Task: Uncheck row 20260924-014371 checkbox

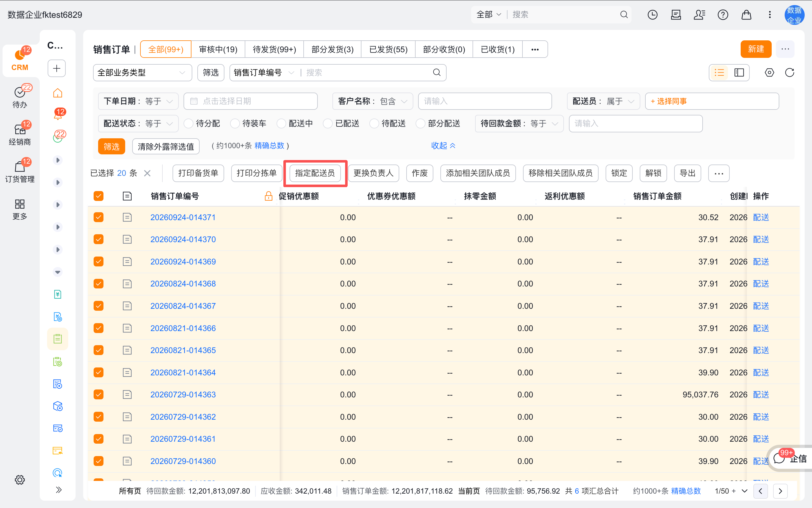Action: point(99,217)
